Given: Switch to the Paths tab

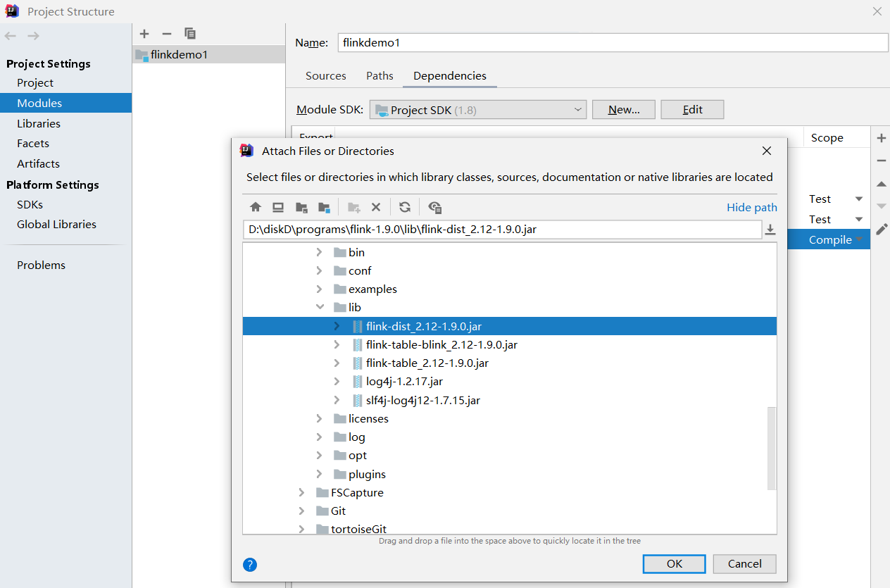Looking at the screenshot, I should 380,75.
